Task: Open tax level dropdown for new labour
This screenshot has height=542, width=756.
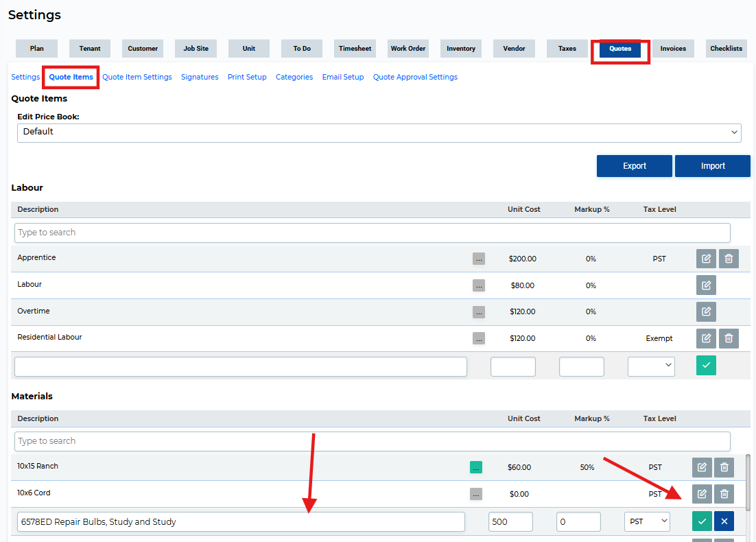Action: point(651,366)
